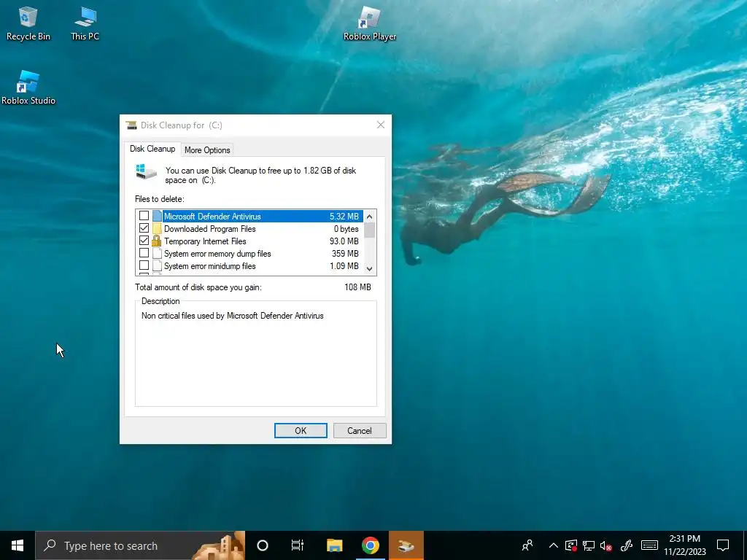Open Cortana from the taskbar
This screenshot has height=560, width=747.
coord(263,545)
